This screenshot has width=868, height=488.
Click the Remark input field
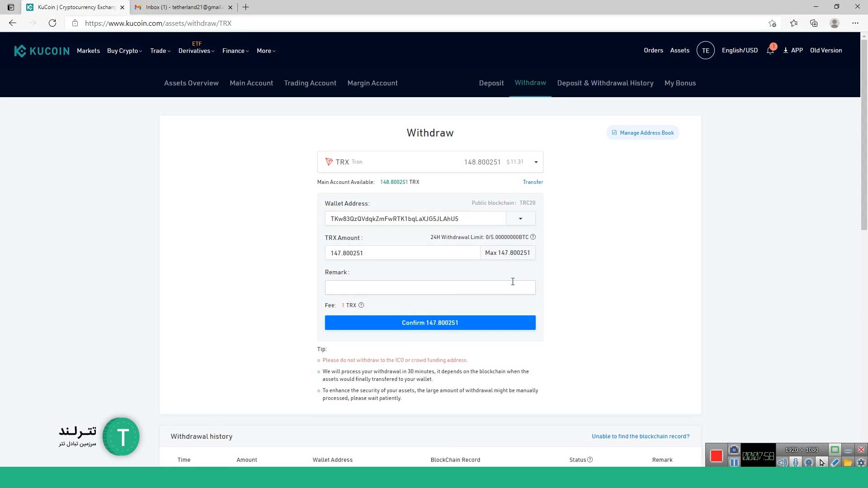click(x=430, y=287)
